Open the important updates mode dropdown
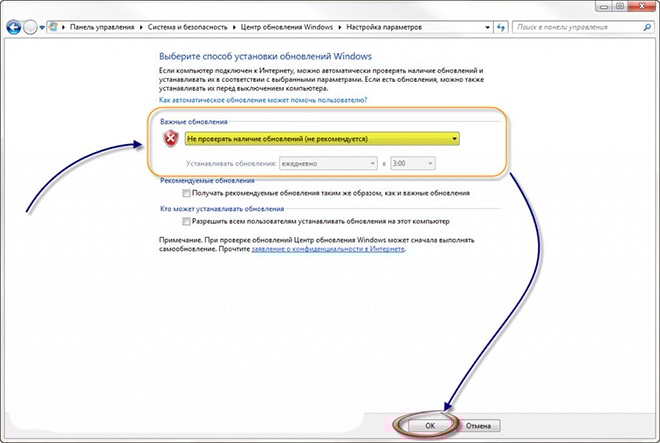The height and width of the screenshot is (443, 660). pyautogui.click(x=454, y=139)
